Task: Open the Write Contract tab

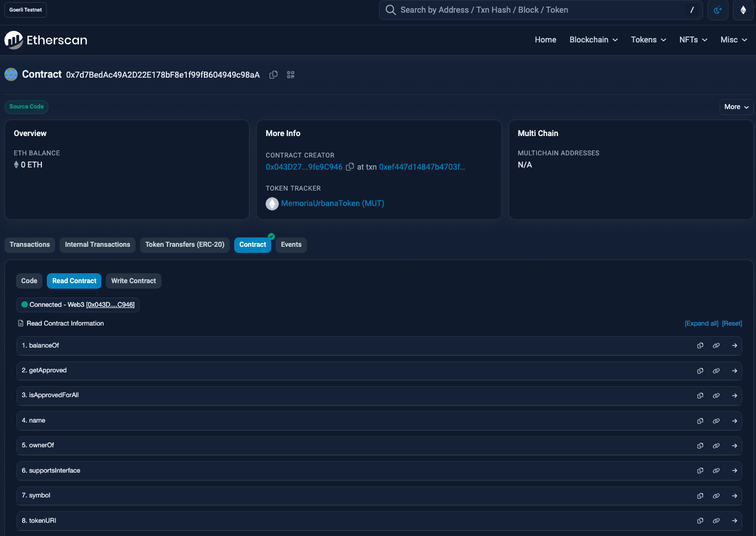Action: [x=133, y=280]
